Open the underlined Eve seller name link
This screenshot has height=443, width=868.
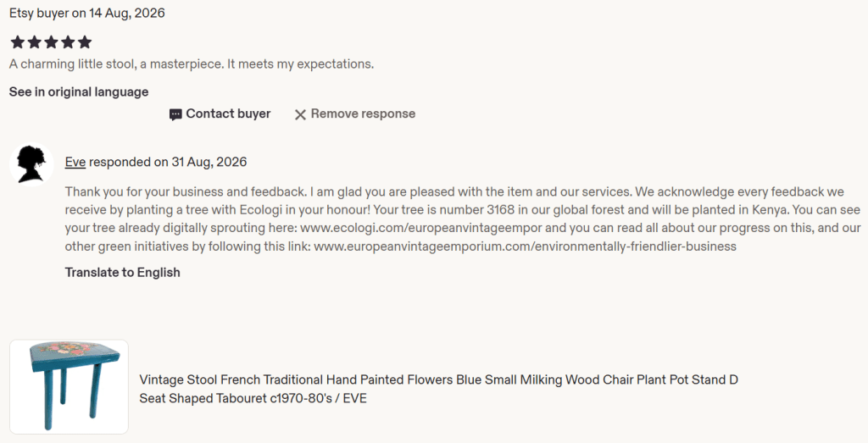[x=75, y=162]
